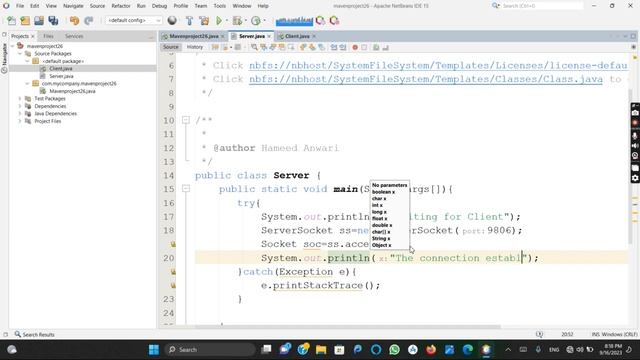The height and width of the screenshot is (360, 640).
Task: Click the settings gear on right sidebar
Action: pyautogui.click(x=635, y=178)
